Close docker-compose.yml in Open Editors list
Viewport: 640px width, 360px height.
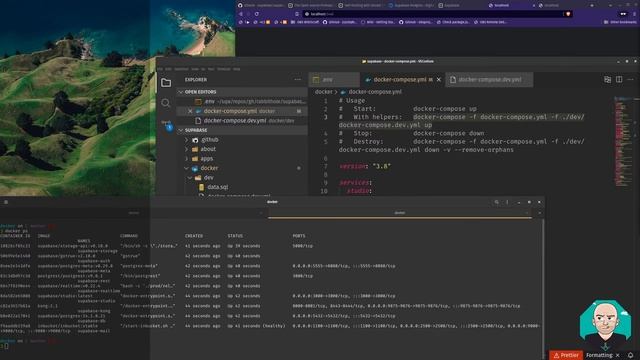pyautogui.click(x=190, y=111)
